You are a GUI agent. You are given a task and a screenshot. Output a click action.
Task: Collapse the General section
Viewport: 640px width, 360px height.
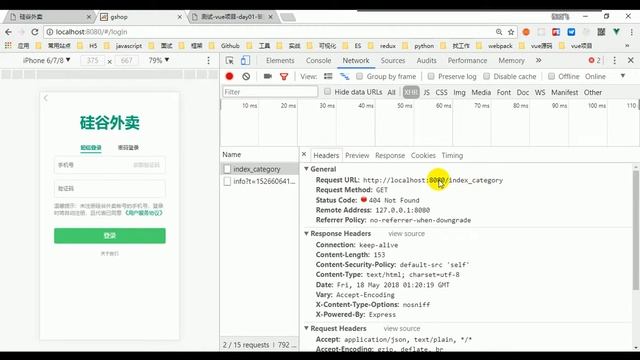tap(307, 169)
